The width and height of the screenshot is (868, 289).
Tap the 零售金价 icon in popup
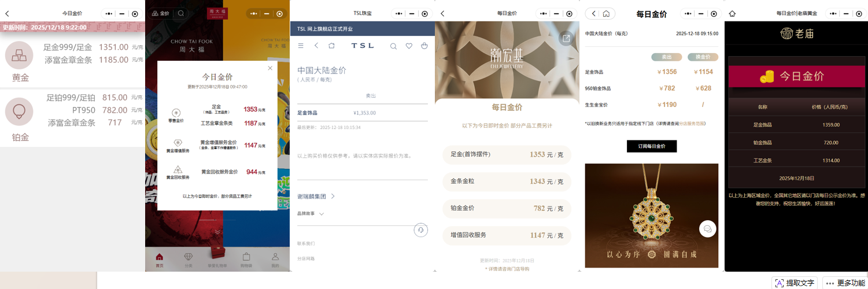pos(176,113)
